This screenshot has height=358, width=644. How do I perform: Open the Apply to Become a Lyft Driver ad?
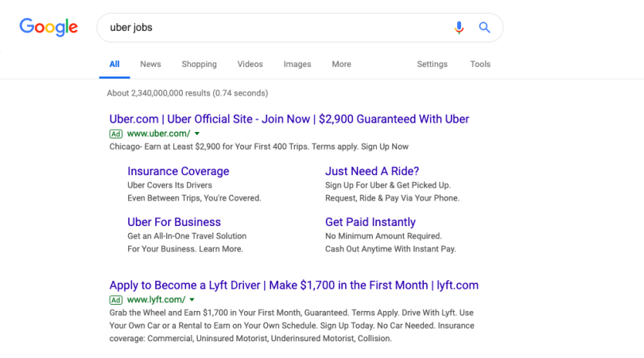[293, 285]
